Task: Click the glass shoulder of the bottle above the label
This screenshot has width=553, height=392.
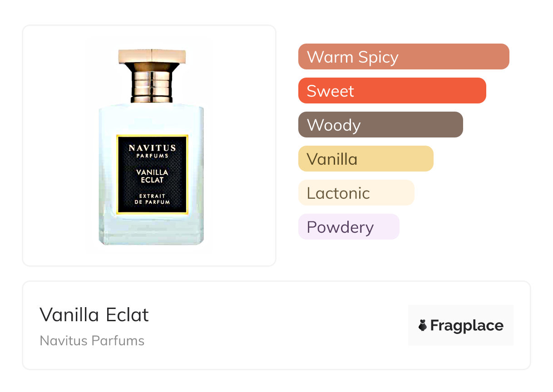Action: pyautogui.click(x=151, y=119)
